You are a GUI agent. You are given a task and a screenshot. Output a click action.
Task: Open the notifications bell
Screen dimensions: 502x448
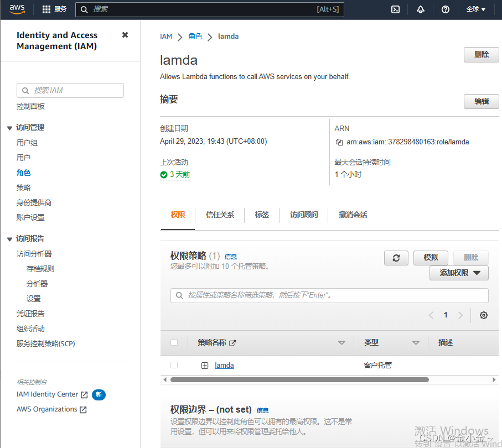coord(420,9)
